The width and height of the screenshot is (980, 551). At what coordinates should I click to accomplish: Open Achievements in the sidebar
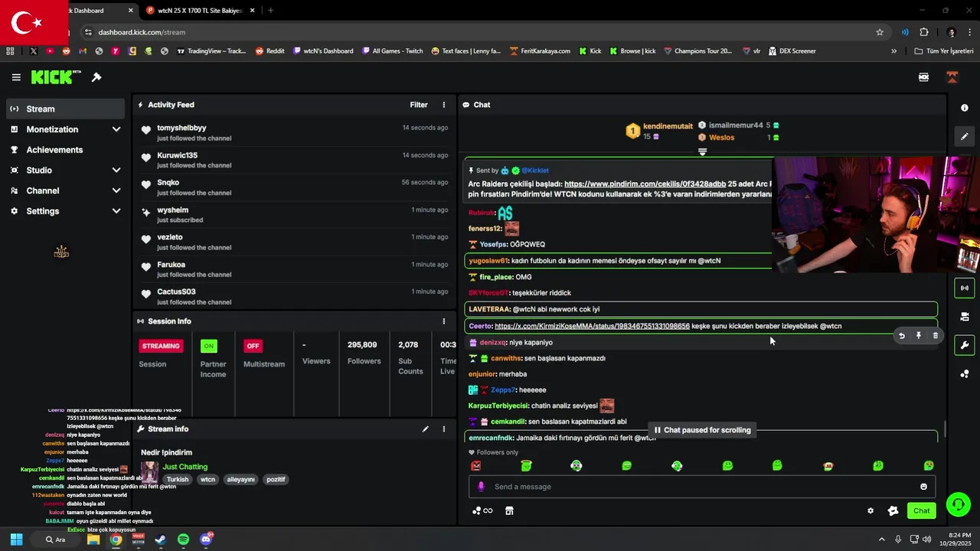65,150
